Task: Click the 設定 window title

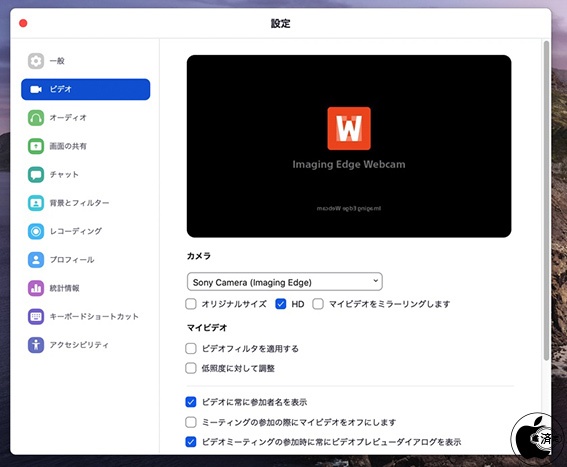Action: (x=281, y=24)
